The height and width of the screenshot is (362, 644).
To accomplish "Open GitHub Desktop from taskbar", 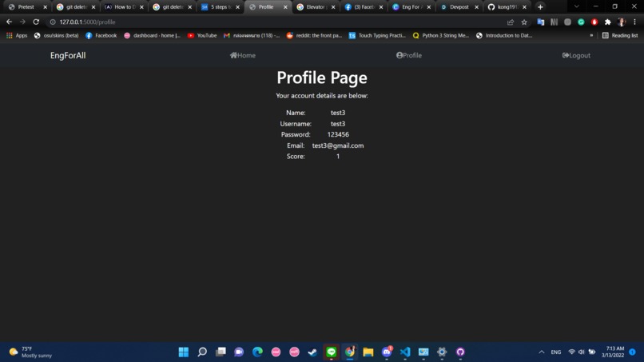I will tap(460, 352).
